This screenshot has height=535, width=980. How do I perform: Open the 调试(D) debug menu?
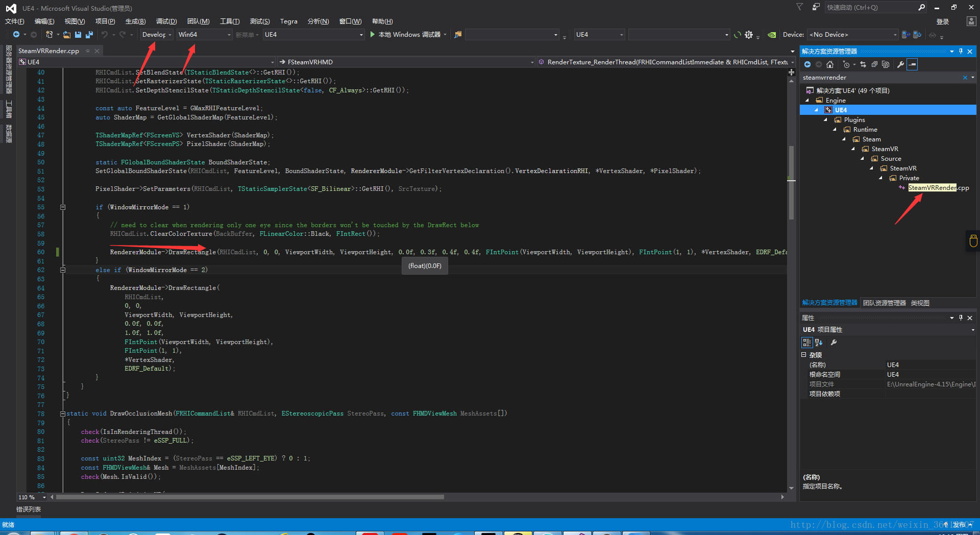(x=166, y=21)
